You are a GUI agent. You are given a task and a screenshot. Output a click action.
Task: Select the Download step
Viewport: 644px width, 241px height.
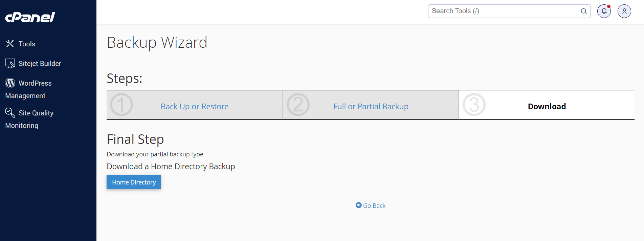click(x=547, y=106)
